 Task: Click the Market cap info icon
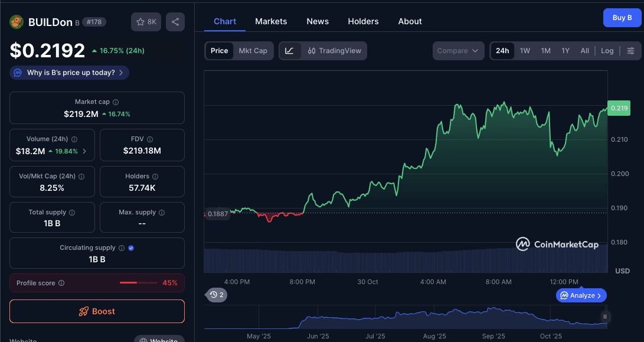click(x=116, y=102)
